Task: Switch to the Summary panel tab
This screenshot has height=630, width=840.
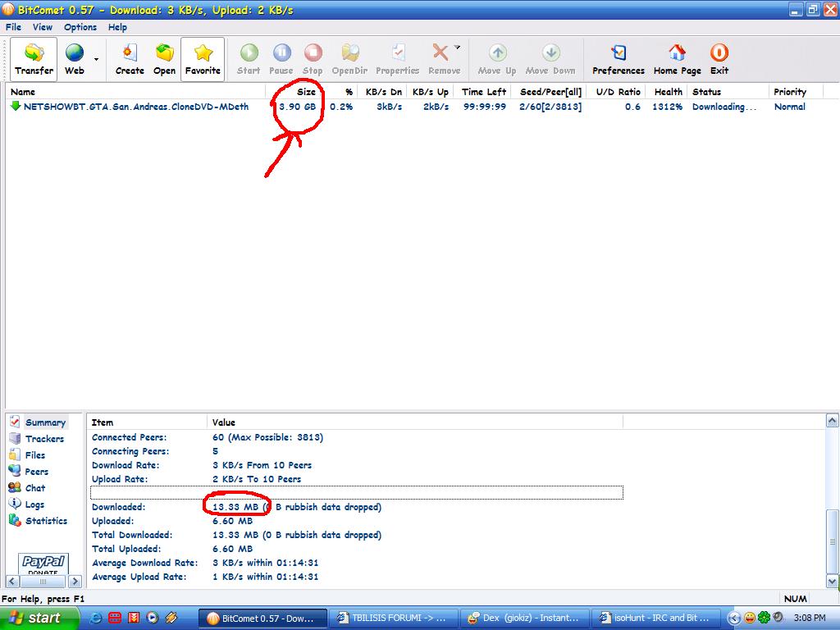Action: tap(45, 422)
